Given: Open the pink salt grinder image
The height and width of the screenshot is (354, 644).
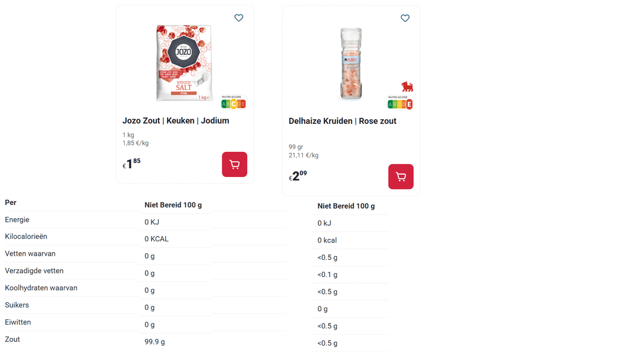Looking at the screenshot, I should coord(351,63).
